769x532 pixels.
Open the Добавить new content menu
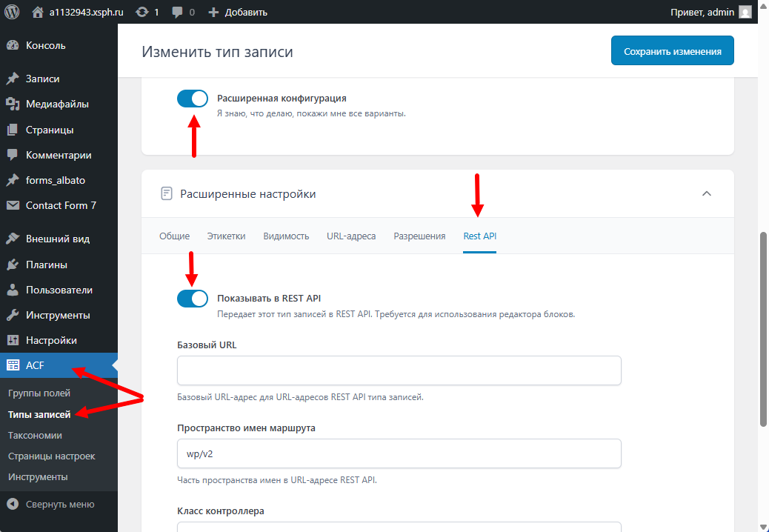pos(237,12)
